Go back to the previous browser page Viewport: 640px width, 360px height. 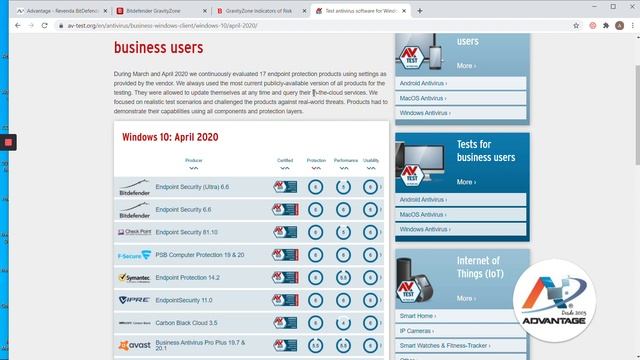click(x=18, y=25)
